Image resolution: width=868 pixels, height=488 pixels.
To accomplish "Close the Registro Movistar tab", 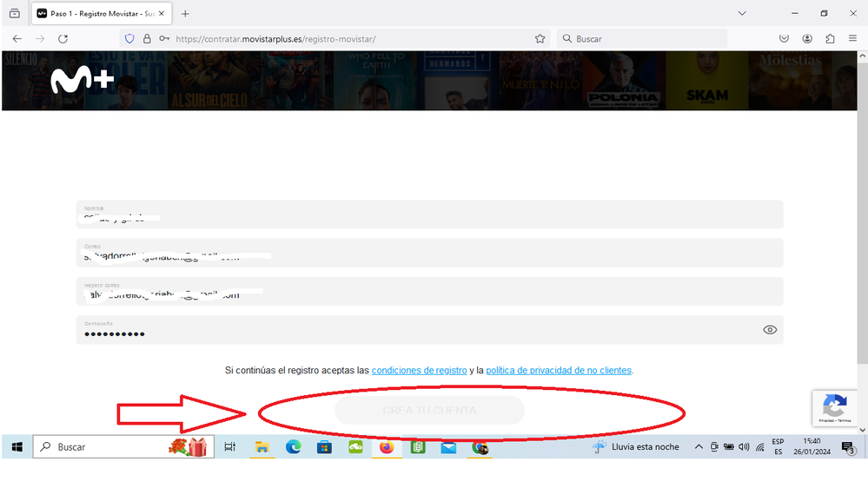I will coord(161,14).
